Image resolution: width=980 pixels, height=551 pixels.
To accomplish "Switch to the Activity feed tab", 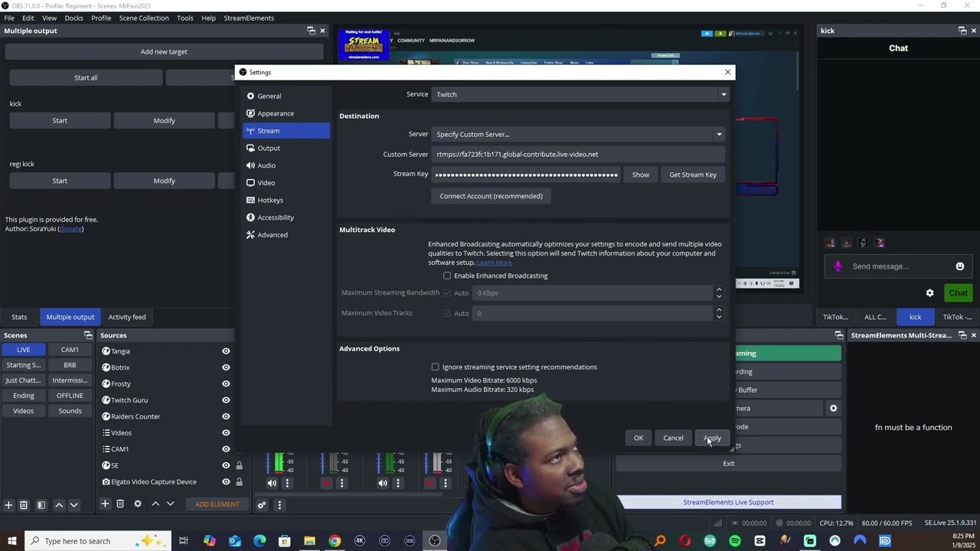I will (127, 317).
